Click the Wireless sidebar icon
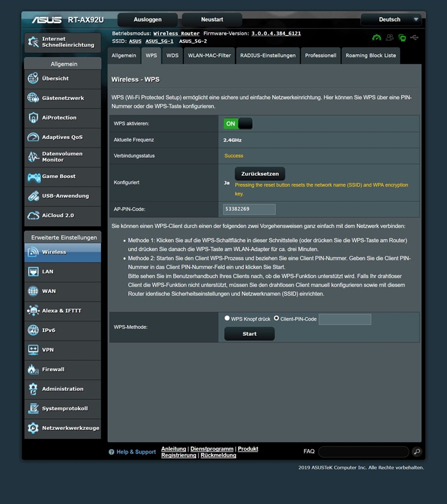This screenshot has width=447, height=504. click(x=33, y=252)
